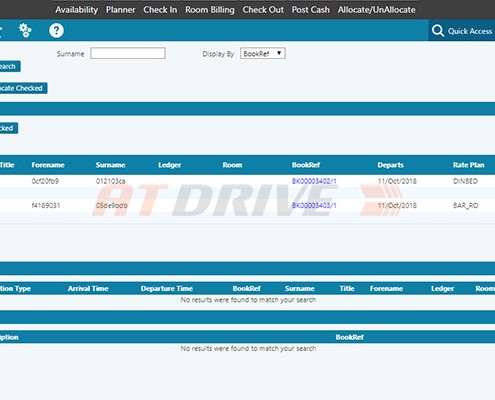Click the Surname field label
The height and width of the screenshot is (400, 495).
pyautogui.click(x=70, y=54)
